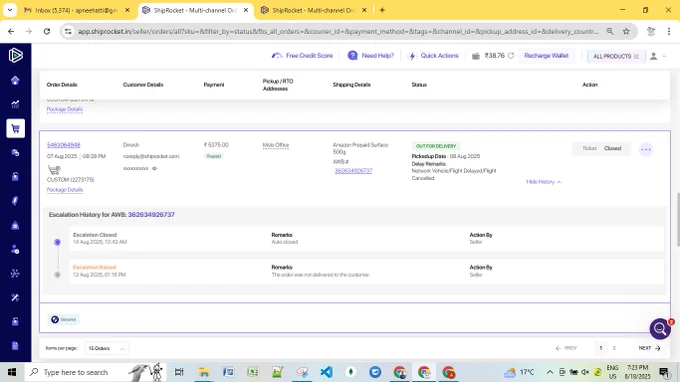Screen dimensions: 680x382
Task: Click Recharge Wallet button
Action: 546,56
